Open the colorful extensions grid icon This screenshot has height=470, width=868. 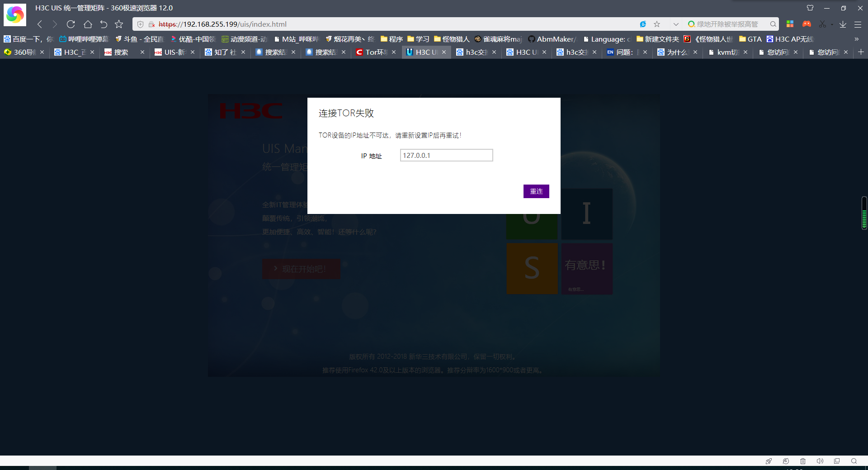pyautogui.click(x=790, y=24)
